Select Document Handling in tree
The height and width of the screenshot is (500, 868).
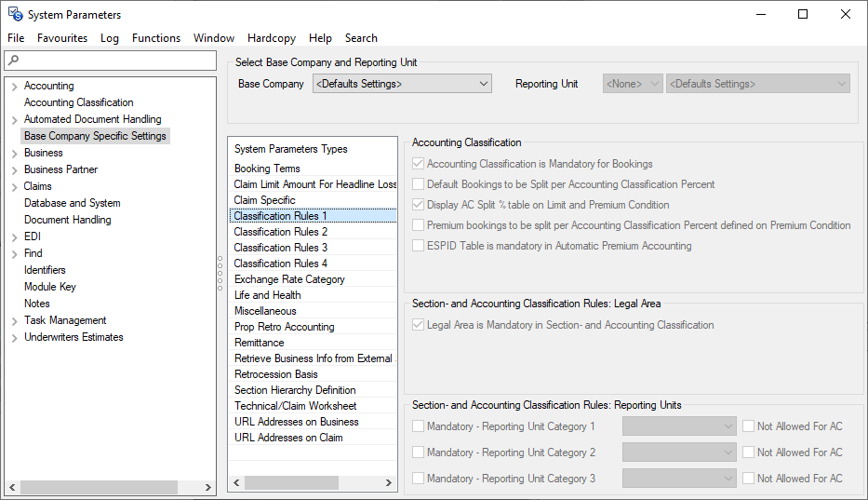[67, 220]
